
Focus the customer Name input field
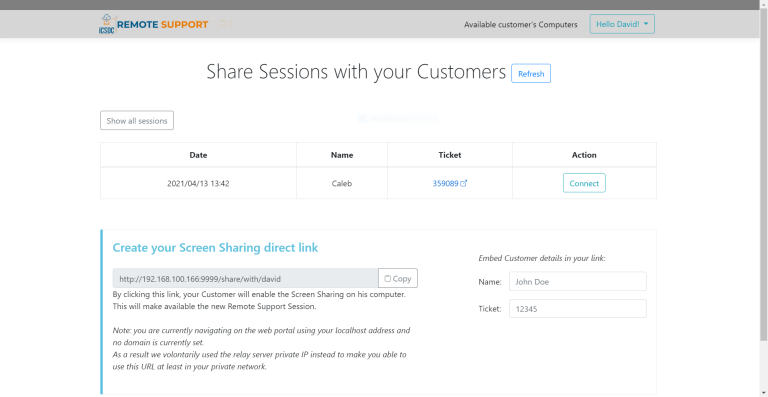(x=577, y=281)
